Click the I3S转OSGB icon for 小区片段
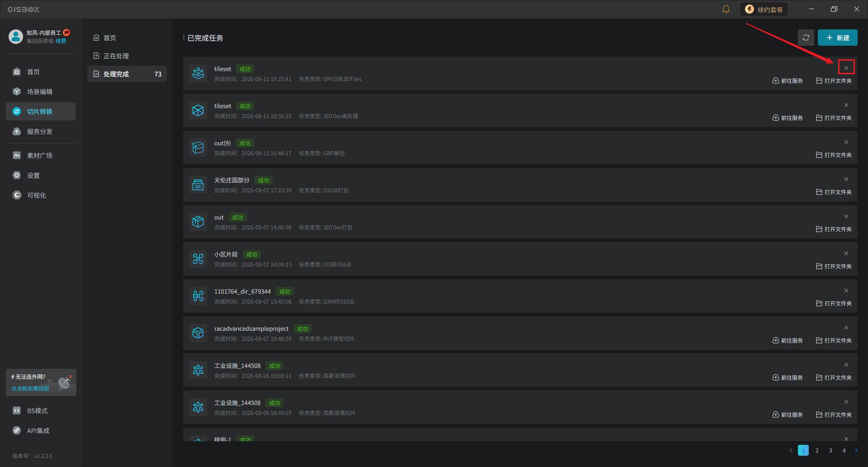This screenshot has height=467, width=868. pyautogui.click(x=198, y=258)
